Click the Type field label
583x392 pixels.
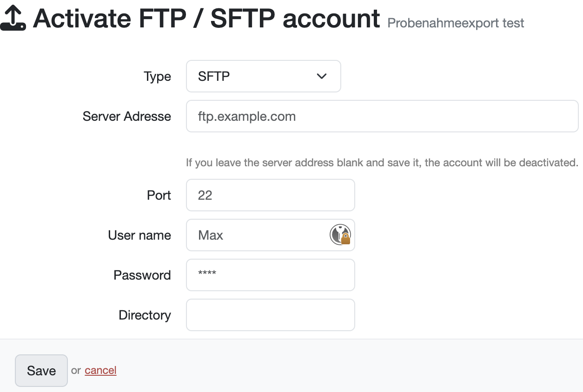point(157,77)
